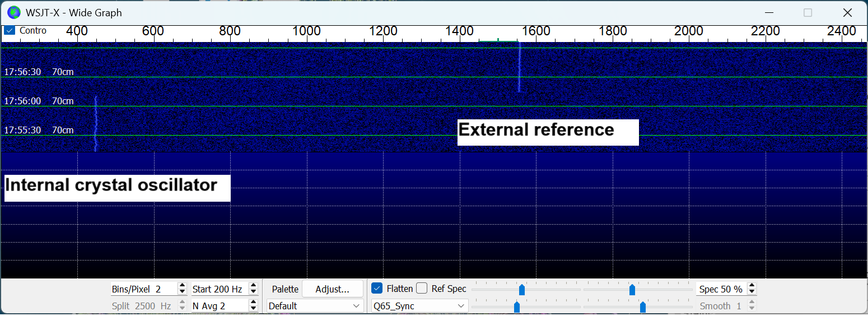Click inside the Bins/Pixel value field
Image resolution: width=868 pixels, height=316 pixels.
pos(144,289)
